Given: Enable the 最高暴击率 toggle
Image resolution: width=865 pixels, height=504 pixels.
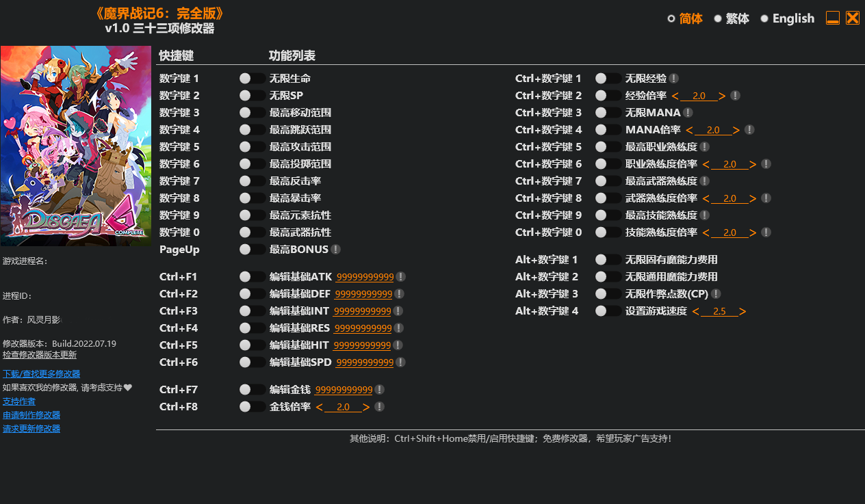Looking at the screenshot, I should coord(251,198).
